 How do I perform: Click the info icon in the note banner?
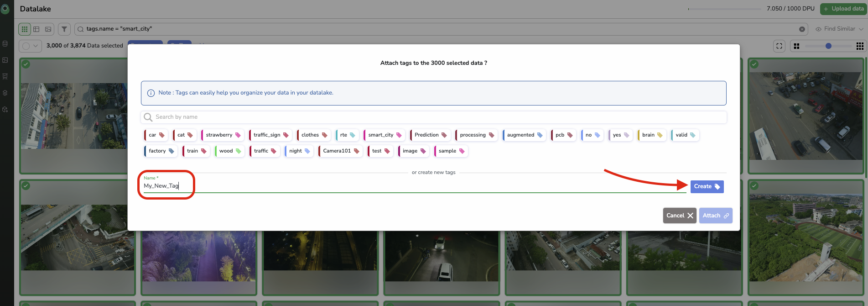click(151, 93)
